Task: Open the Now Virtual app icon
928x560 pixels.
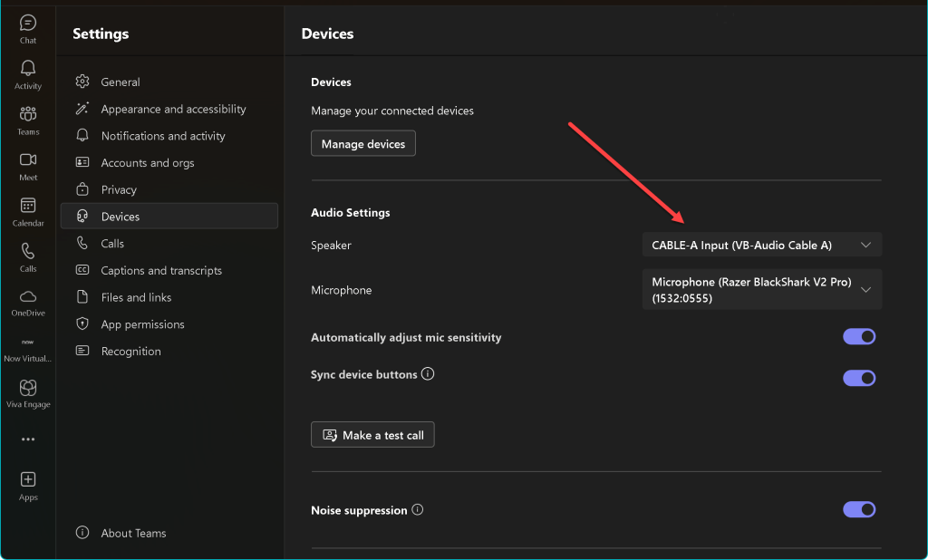Action: click(28, 343)
